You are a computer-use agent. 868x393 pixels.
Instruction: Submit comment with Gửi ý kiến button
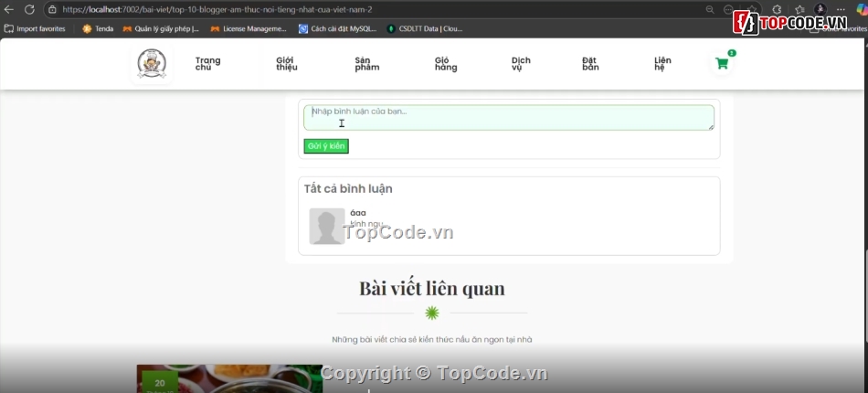click(x=326, y=146)
